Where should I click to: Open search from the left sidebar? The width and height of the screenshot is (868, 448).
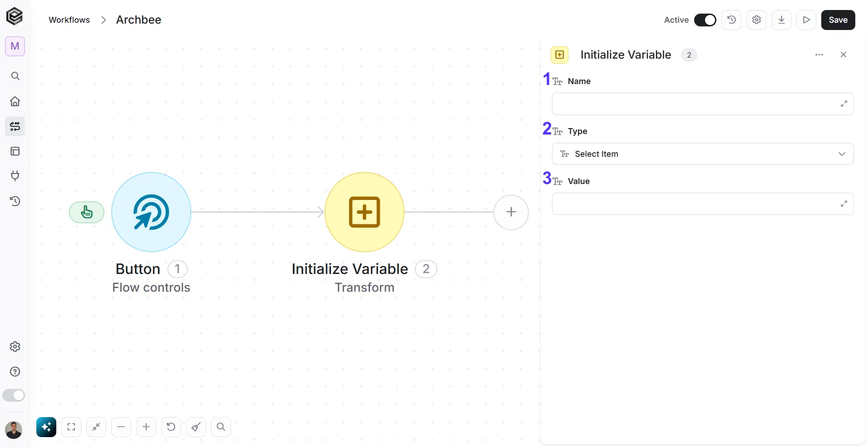15,76
